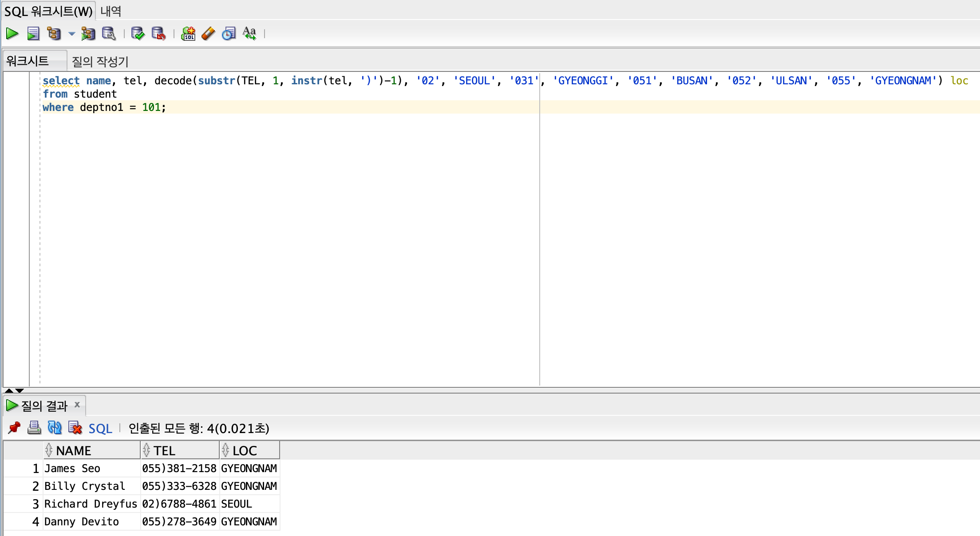The width and height of the screenshot is (980, 536).
Task: Open the Explain Plan icon
Action: (x=54, y=33)
